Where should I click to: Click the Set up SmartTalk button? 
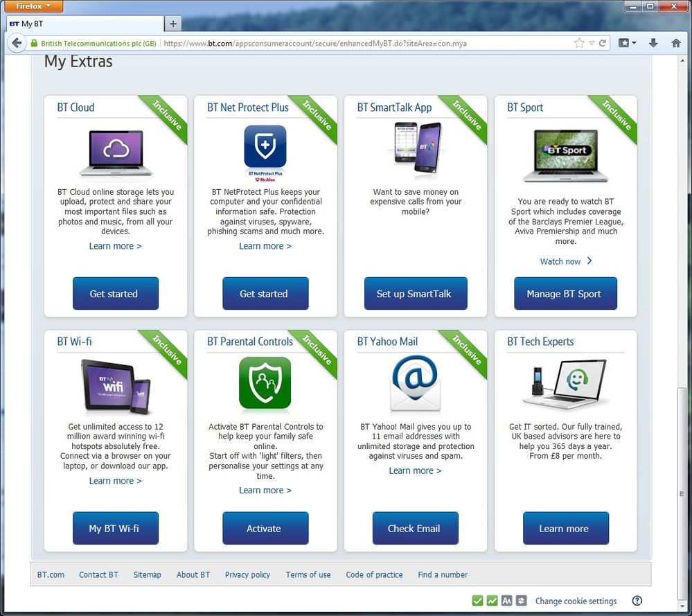[416, 294]
